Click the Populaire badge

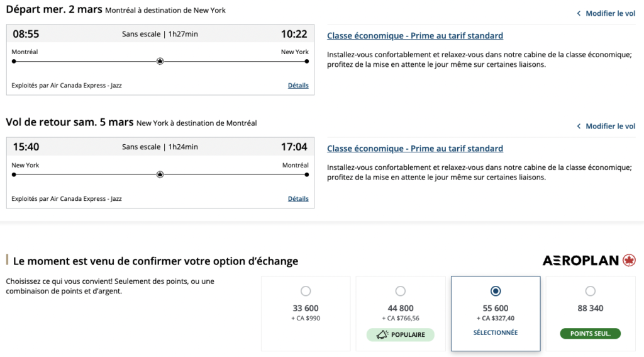(401, 334)
